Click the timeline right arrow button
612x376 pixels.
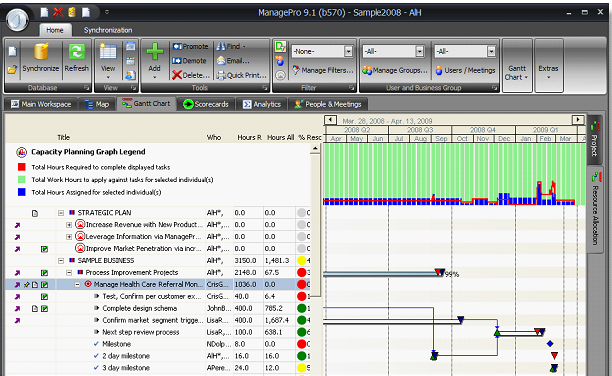[578, 119]
